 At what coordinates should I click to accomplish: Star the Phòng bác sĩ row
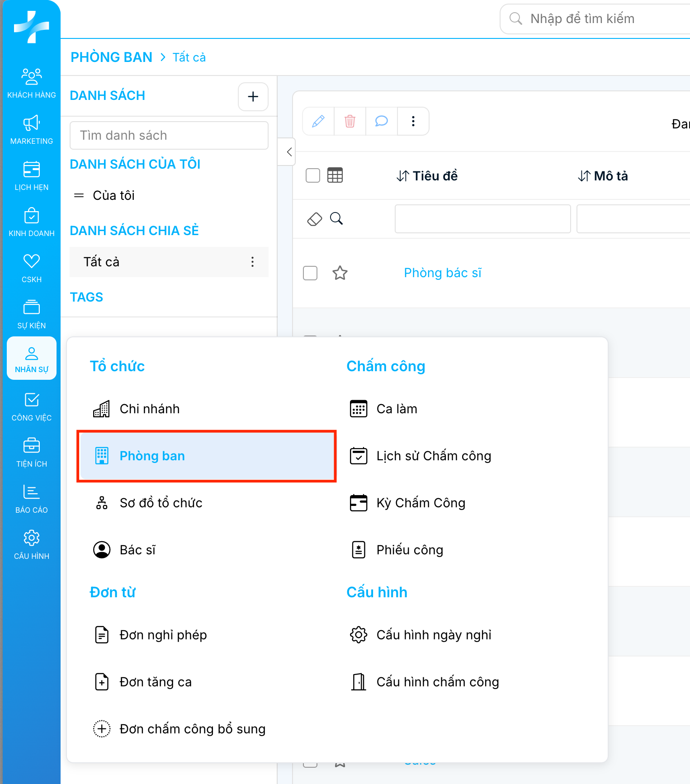(x=340, y=273)
